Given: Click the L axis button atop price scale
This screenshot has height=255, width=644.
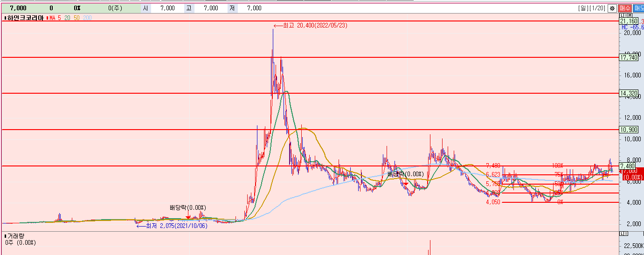Looking at the screenshot, I should 621,16.
